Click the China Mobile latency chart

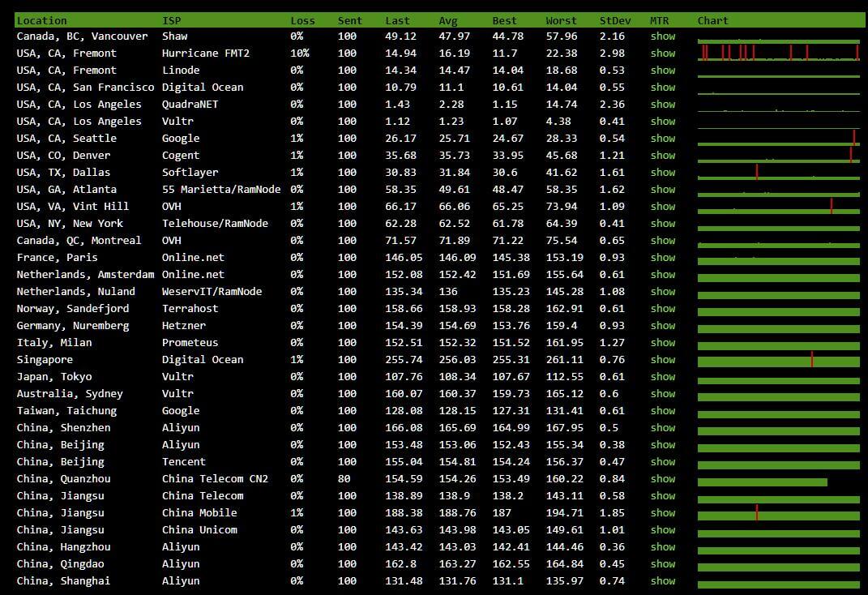(778, 513)
